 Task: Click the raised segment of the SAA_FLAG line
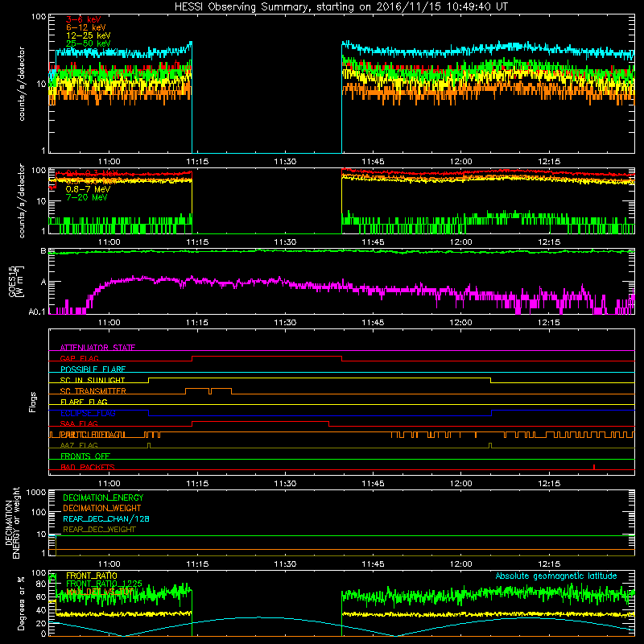[x=260, y=422]
